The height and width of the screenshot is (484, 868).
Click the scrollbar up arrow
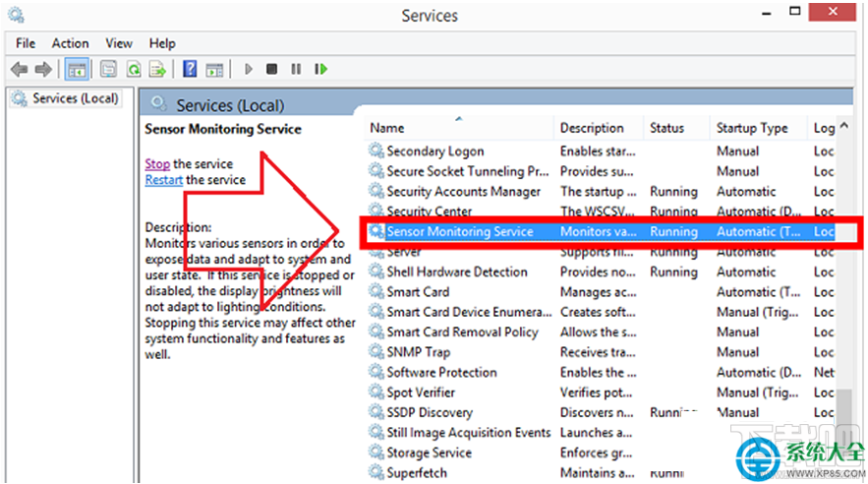[844, 126]
